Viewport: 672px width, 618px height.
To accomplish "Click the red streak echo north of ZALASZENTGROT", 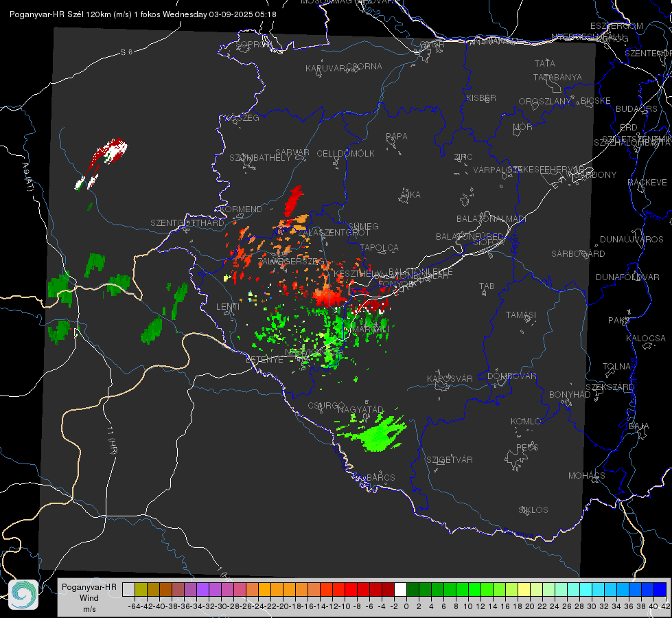I will [x=294, y=201].
